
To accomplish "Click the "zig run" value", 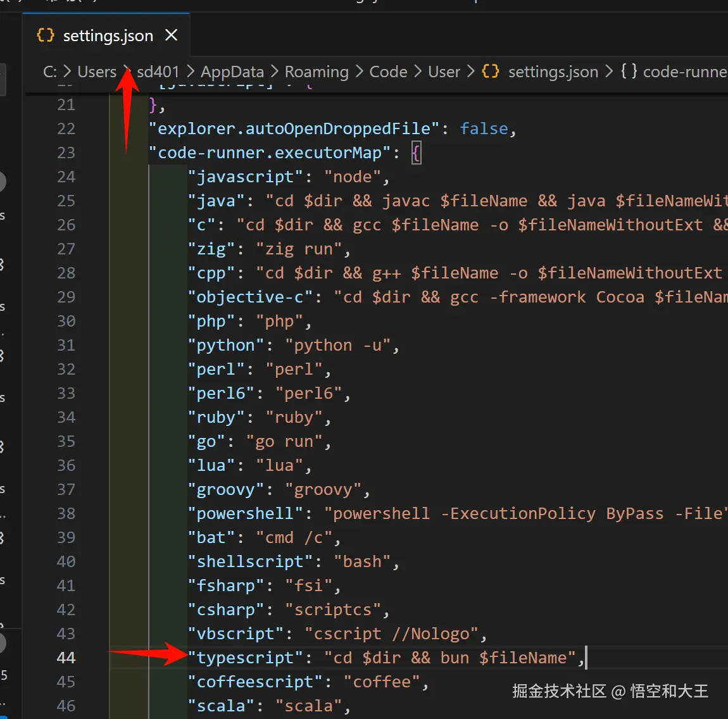I will tap(299, 249).
